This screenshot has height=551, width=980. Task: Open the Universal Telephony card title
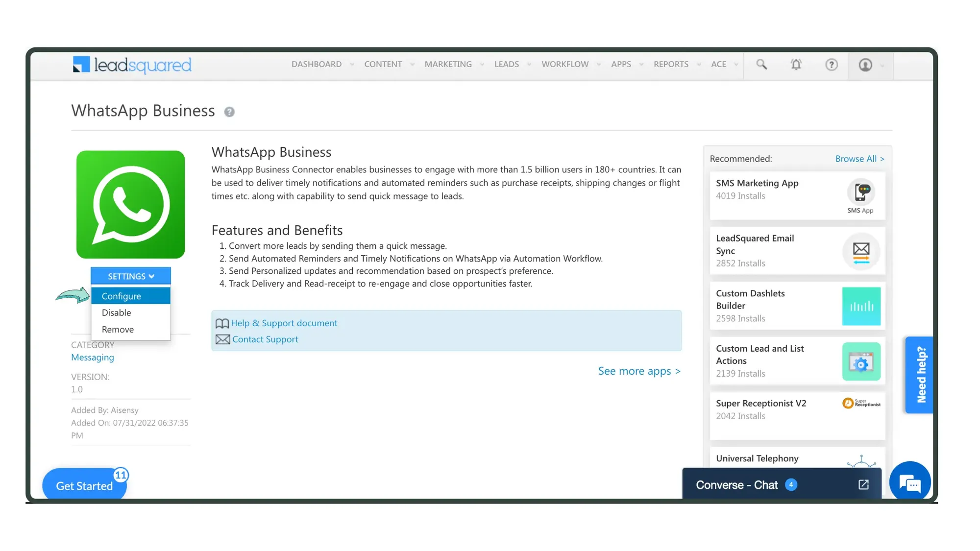click(757, 458)
